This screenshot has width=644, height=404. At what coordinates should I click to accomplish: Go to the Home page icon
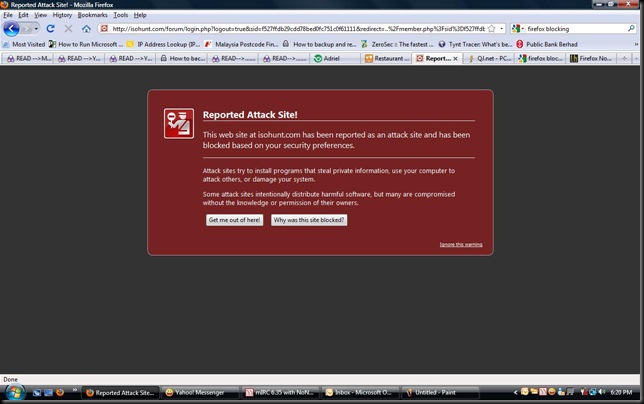(x=86, y=29)
